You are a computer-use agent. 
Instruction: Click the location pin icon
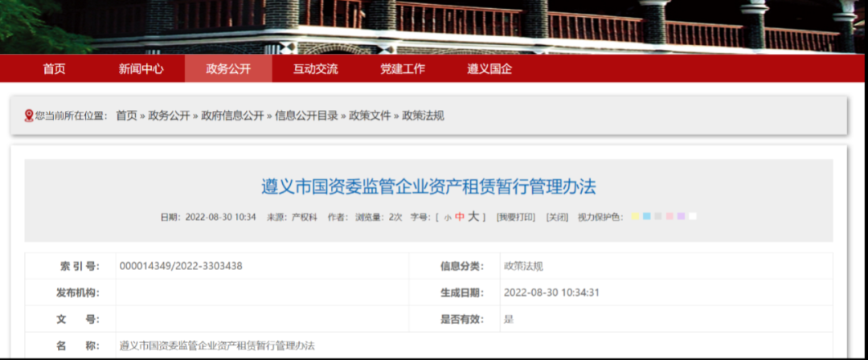29,116
